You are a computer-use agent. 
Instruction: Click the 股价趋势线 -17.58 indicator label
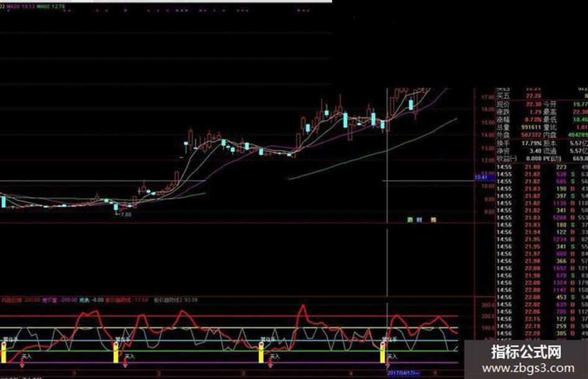tap(127, 300)
